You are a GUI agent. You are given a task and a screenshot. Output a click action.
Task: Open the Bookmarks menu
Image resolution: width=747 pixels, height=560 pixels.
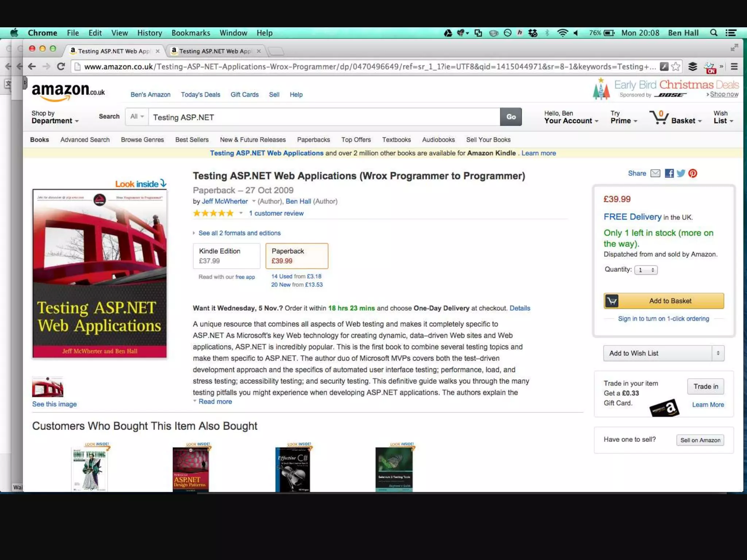(x=191, y=33)
